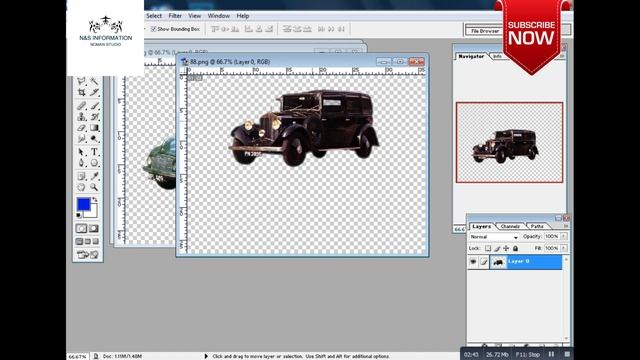Select the Eraser tool
This screenshot has width=640, height=360.
(x=81, y=128)
